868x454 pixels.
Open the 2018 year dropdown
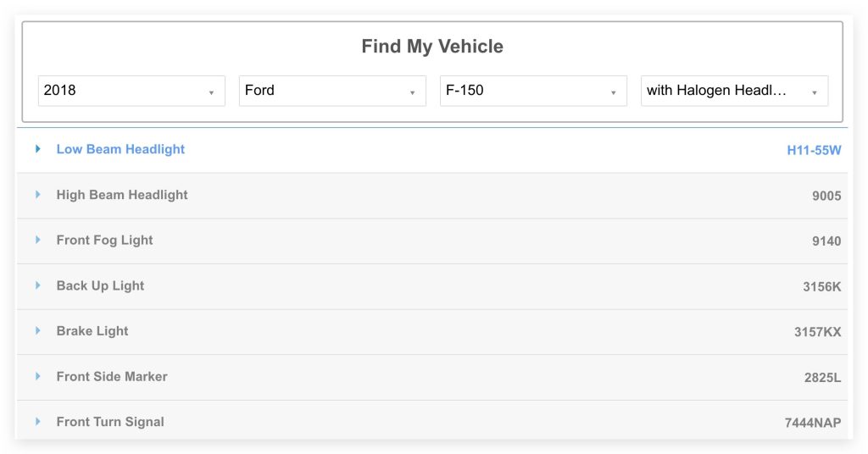point(131,91)
